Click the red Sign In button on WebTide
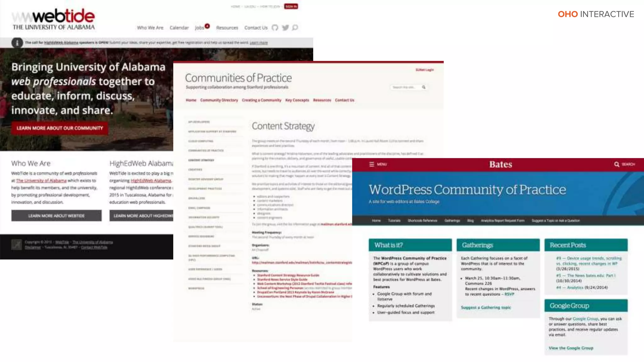This screenshot has width=644, height=362. pos(291,6)
